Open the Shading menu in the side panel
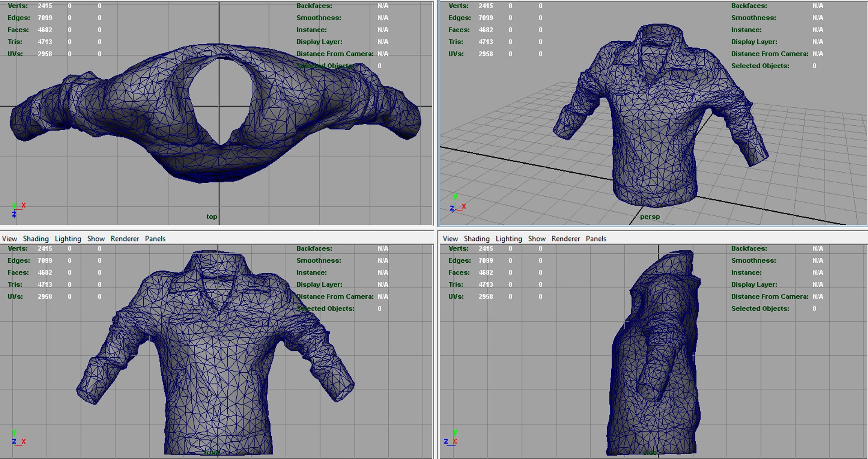868x459 pixels. 476,239
